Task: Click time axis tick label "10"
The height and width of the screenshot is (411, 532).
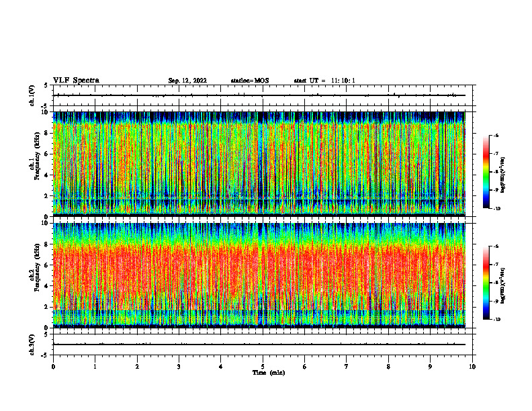Action: pyautogui.click(x=472, y=367)
